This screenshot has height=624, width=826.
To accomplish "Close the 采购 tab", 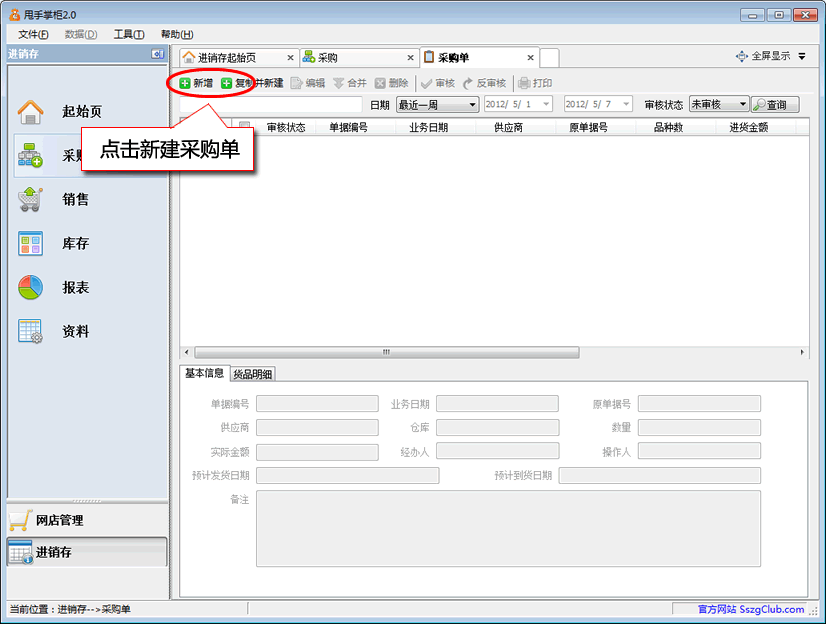I will coord(410,57).
